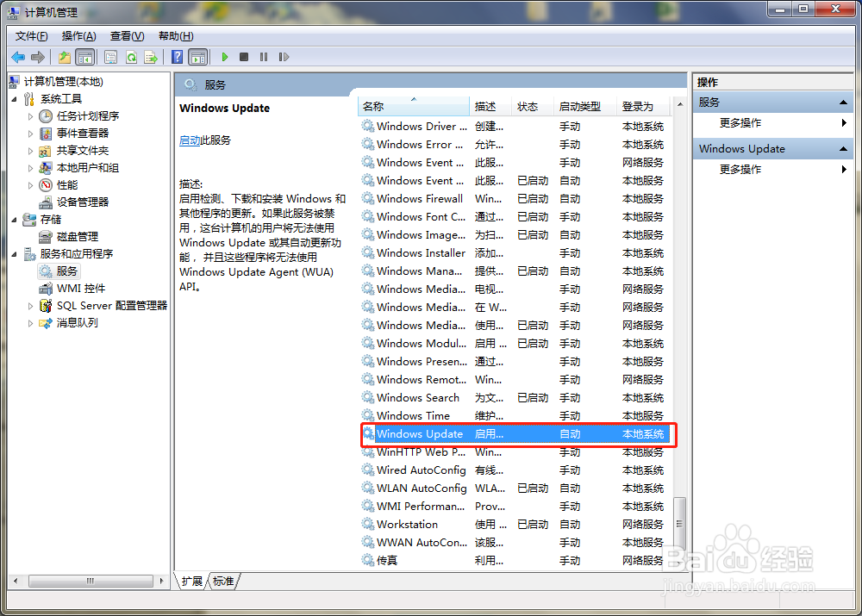The height and width of the screenshot is (616, 862).
Task: Click tree pane scroll right arrow
Action: [x=161, y=581]
